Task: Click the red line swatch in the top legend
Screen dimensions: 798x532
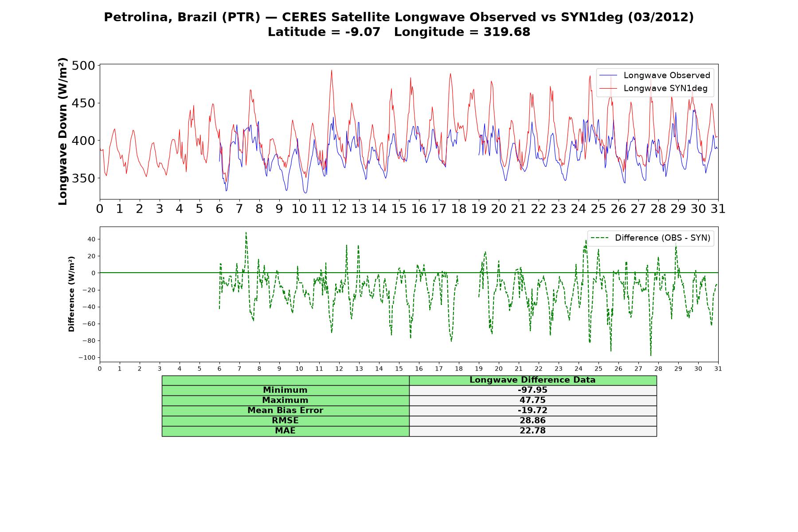Action: click(x=608, y=89)
